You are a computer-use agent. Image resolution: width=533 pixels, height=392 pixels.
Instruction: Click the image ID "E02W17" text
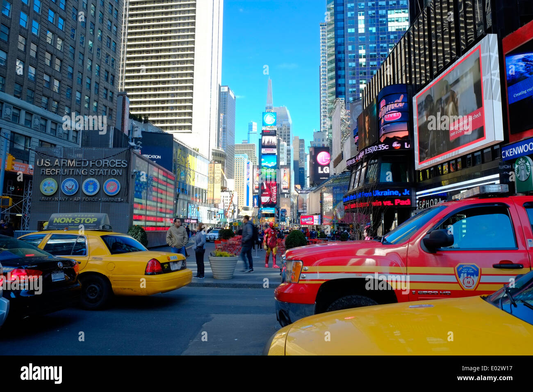502,367
